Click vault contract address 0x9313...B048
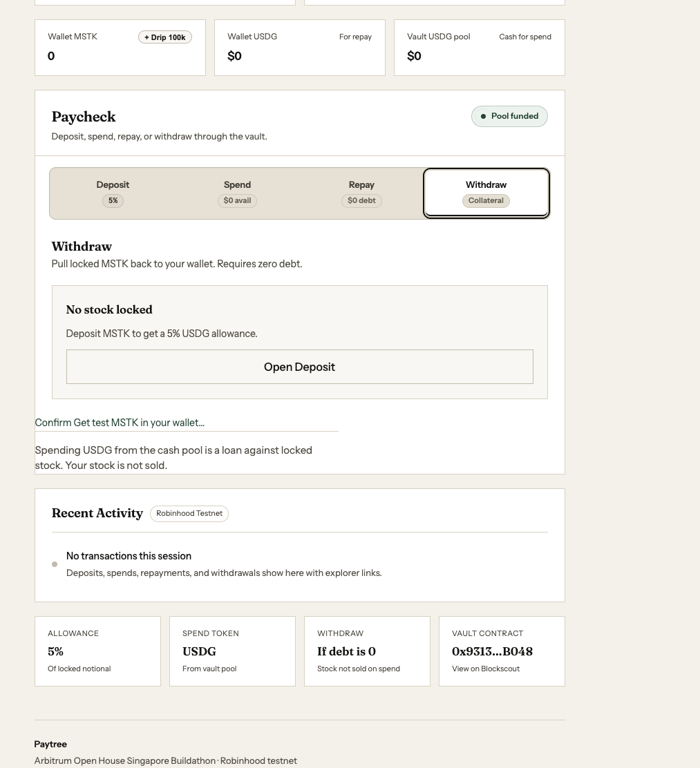 click(x=492, y=651)
